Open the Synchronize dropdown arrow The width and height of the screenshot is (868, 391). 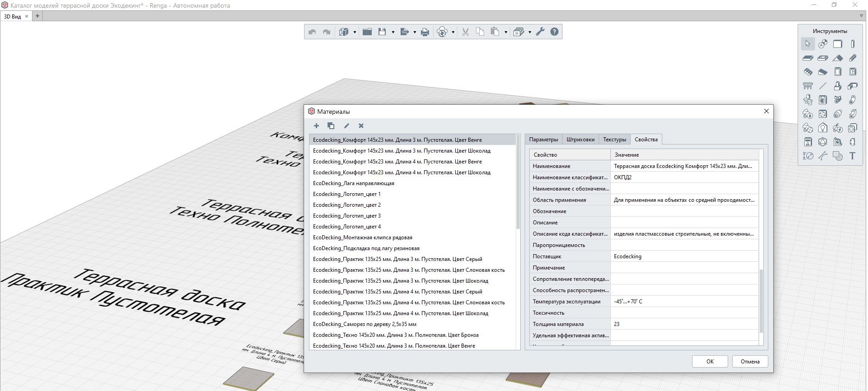[453, 32]
